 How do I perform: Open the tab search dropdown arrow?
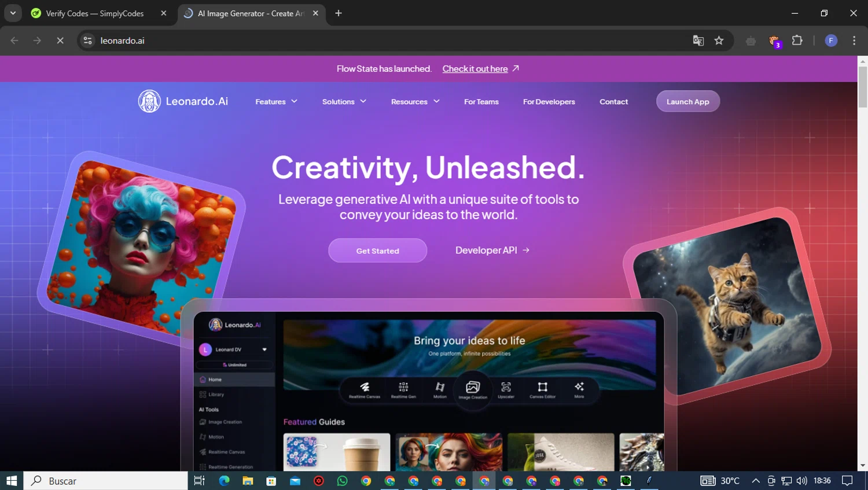pyautogui.click(x=13, y=13)
